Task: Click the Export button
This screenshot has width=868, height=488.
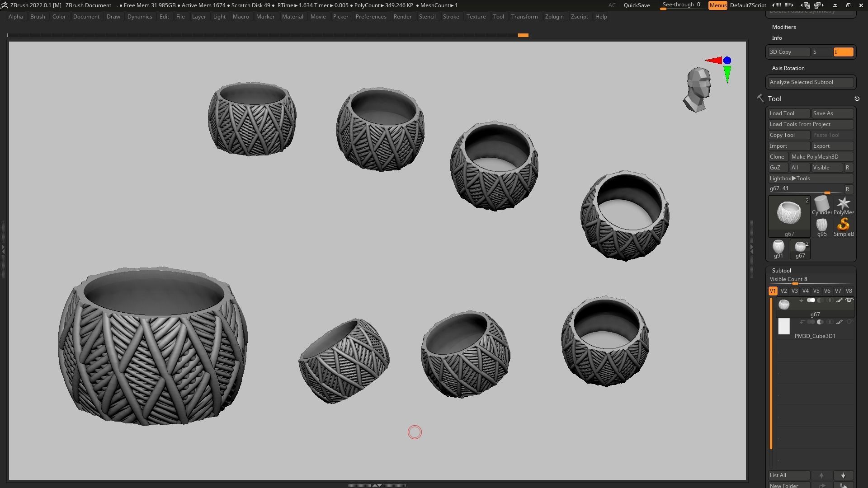Action: [x=832, y=146]
